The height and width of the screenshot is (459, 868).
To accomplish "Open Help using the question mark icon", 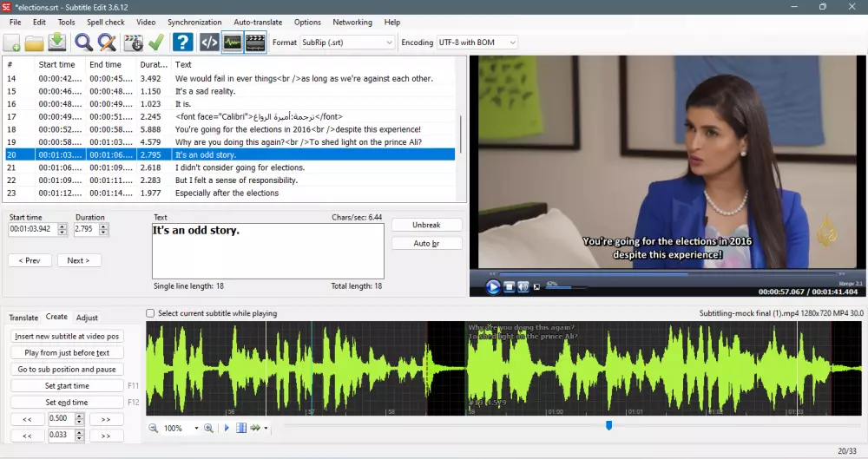I will (x=182, y=43).
